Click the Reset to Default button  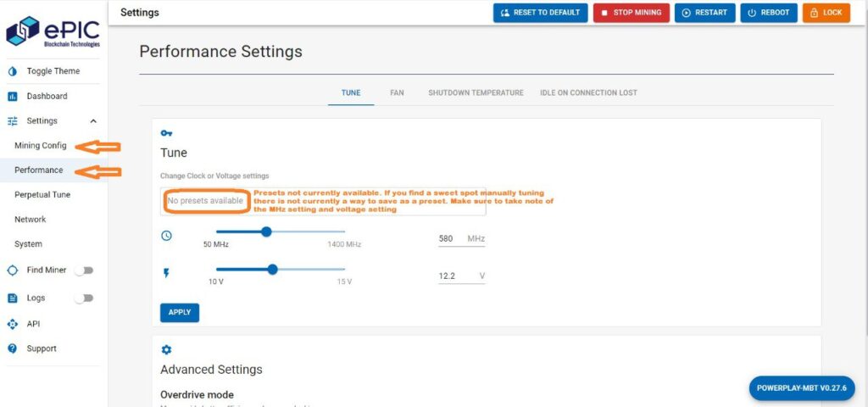click(x=540, y=13)
